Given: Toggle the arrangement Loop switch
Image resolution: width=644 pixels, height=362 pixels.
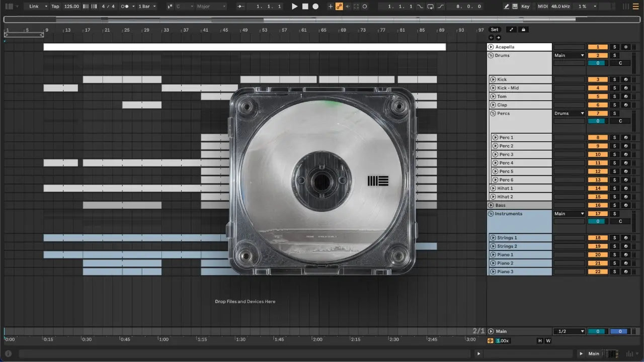Looking at the screenshot, I should point(431,7).
